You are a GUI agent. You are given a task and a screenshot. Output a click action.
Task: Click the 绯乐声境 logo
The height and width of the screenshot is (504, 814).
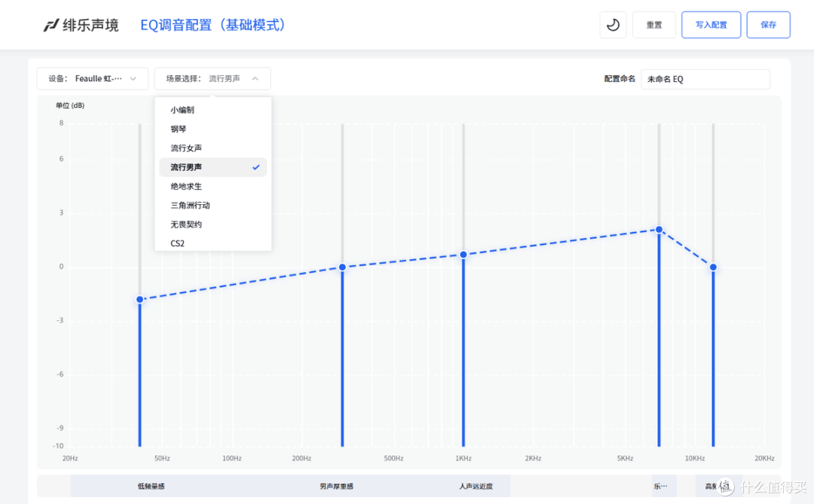[81, 25]
